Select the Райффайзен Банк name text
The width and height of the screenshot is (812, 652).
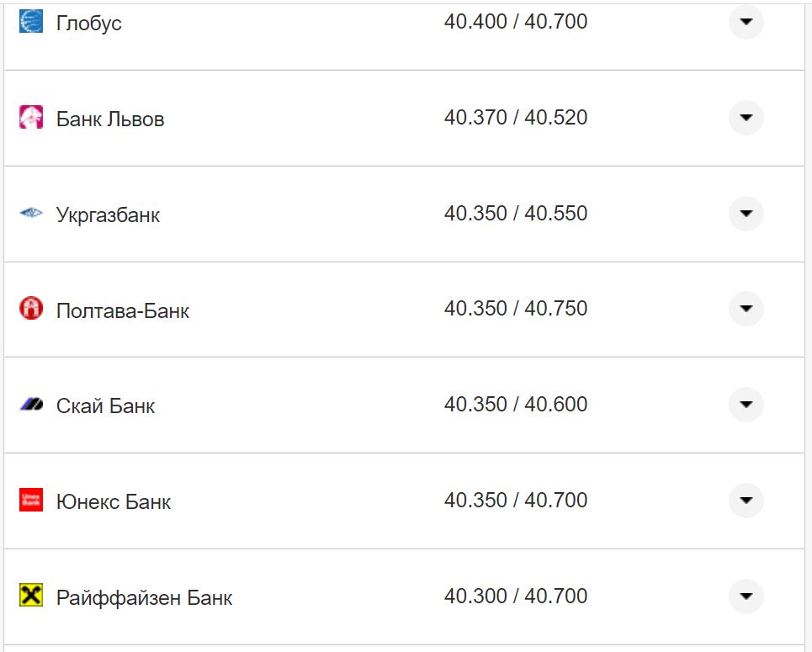pyautogui.click(x=144, y=598)
